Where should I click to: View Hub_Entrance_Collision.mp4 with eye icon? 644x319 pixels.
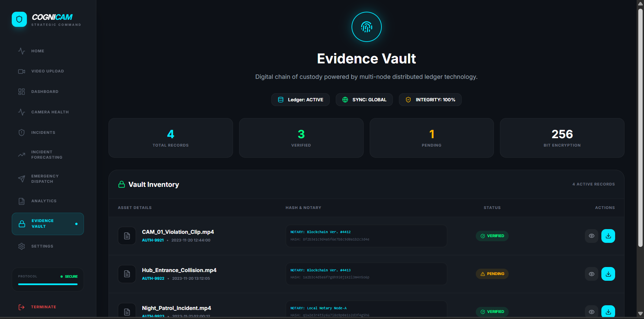click(592, 274)
